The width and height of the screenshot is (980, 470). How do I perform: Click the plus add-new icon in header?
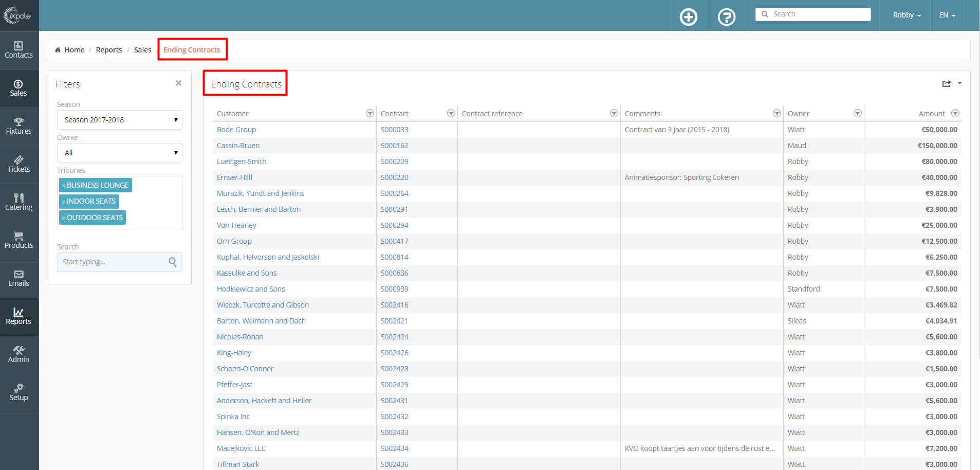point(689,17)
